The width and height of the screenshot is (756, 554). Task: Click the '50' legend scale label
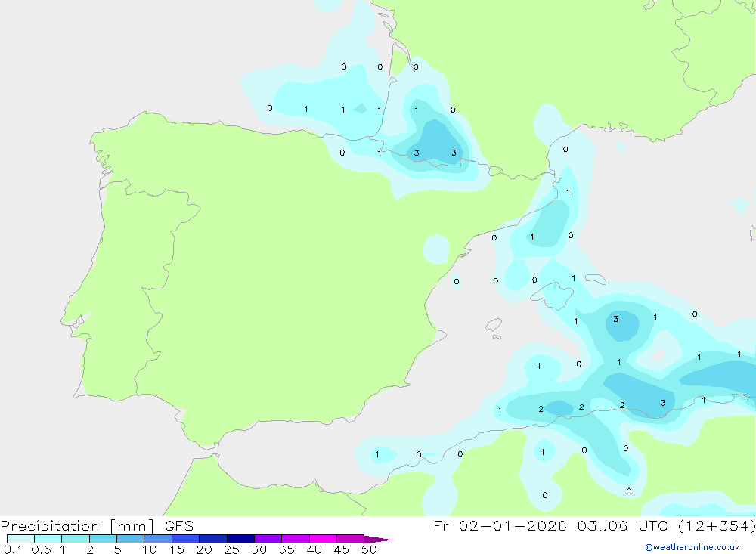coord(369,549)
